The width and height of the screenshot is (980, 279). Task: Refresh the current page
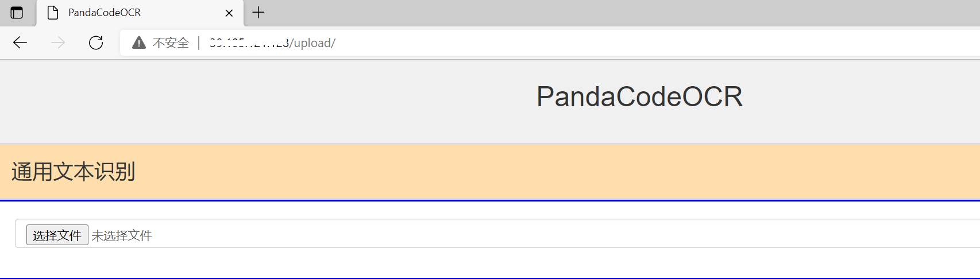tap(96, 42)
